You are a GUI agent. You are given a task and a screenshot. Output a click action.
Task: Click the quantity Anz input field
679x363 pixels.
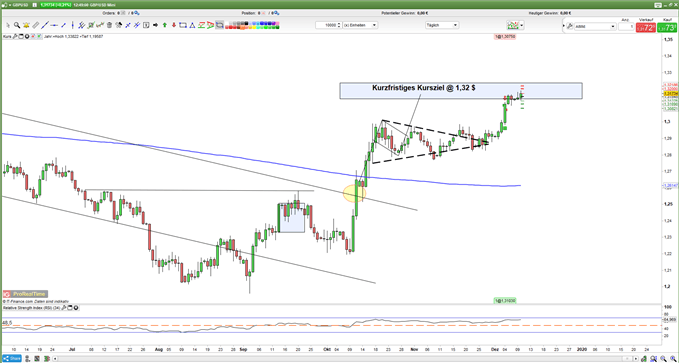(x=626, y=26)
